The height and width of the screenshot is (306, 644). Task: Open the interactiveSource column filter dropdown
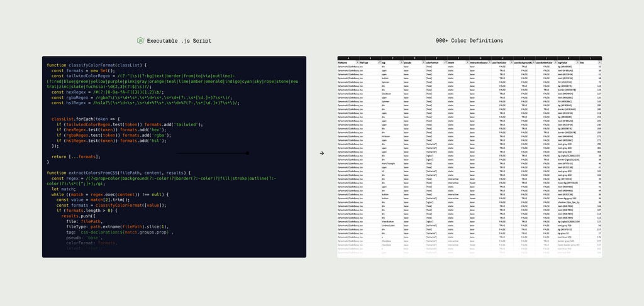click(x=489, y=62)
